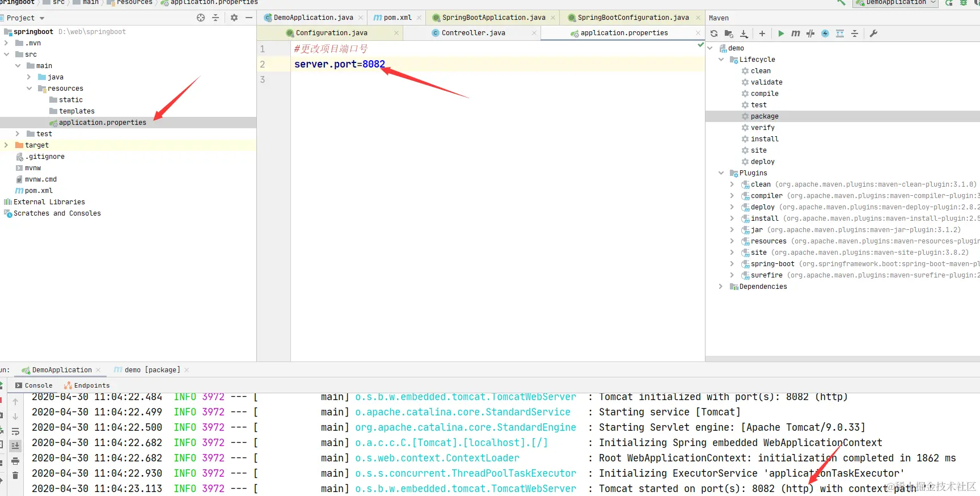The height and width of the screenshot is (496, 980).
Task: Open the pom.xml editor tab
Action: pos(397,18)
